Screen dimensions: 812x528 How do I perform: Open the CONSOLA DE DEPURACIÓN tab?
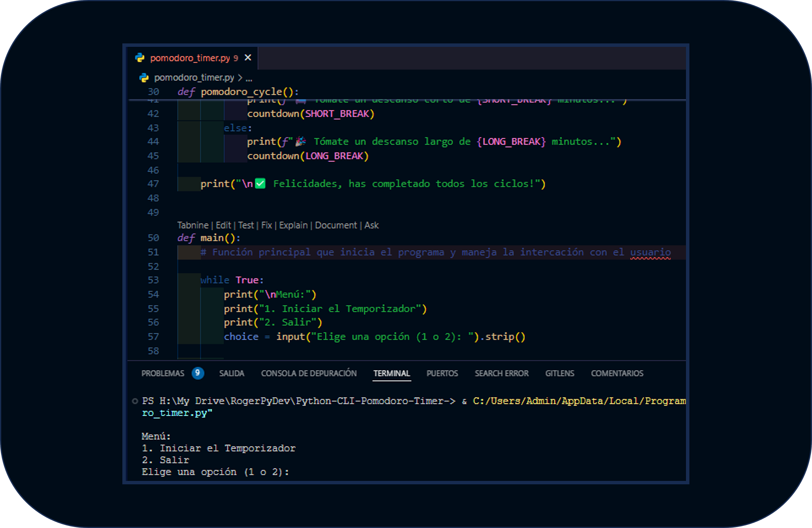(x=309, y=373)
